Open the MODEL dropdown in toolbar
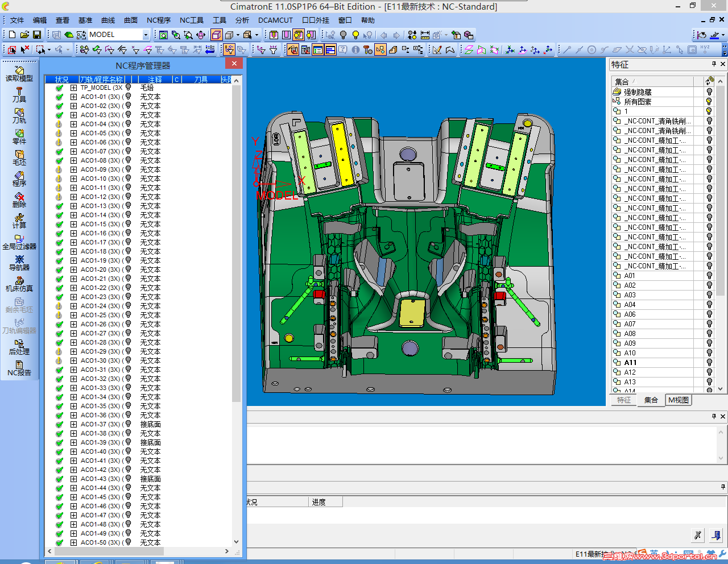The height and width of the screenshot is (564, 728). coord(146,35)
